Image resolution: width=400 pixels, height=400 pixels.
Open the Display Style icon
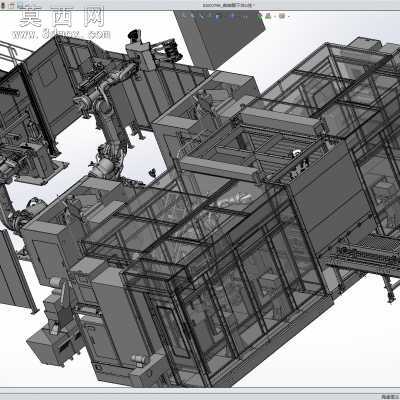[x=232, y=16]
